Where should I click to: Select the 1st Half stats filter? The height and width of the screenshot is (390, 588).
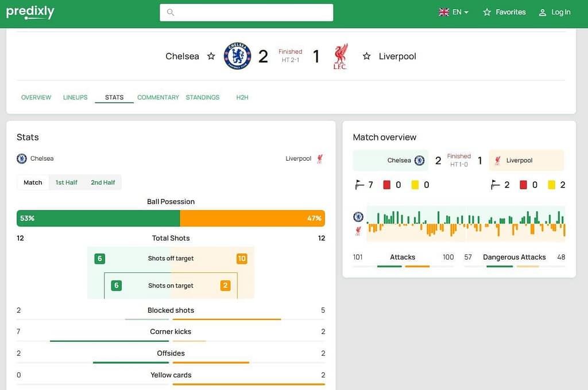66,182
